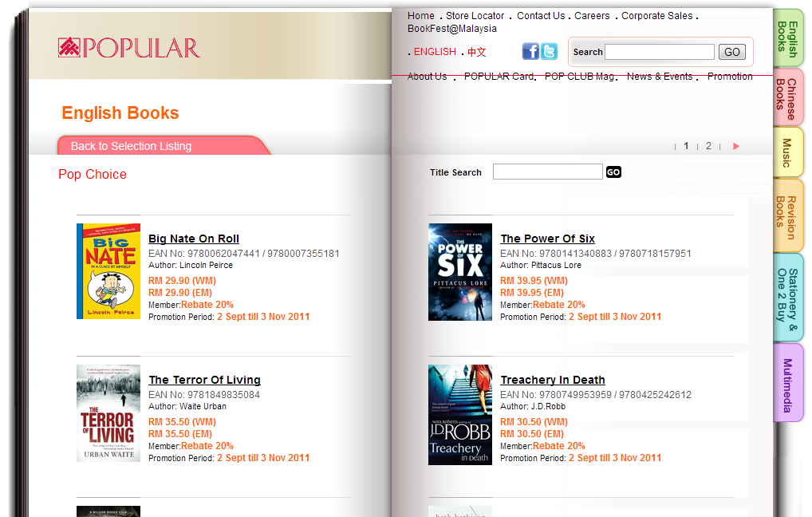Image resolution: width=812 pixels, height=517 pixels.
Task: Click the POPULAR logo
Action: pyautogui.click(x=129, y=48)
